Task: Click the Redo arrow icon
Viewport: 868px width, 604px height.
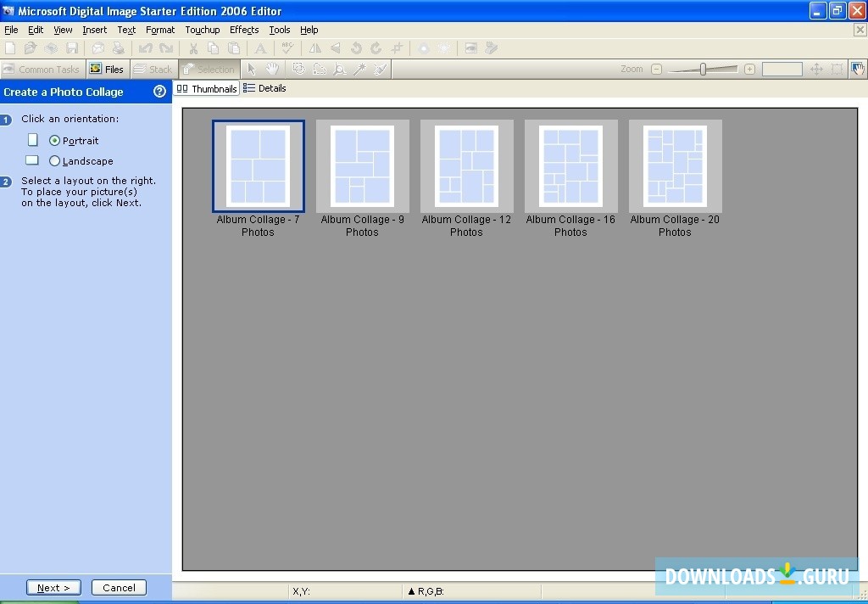Action: pos(166,48)
